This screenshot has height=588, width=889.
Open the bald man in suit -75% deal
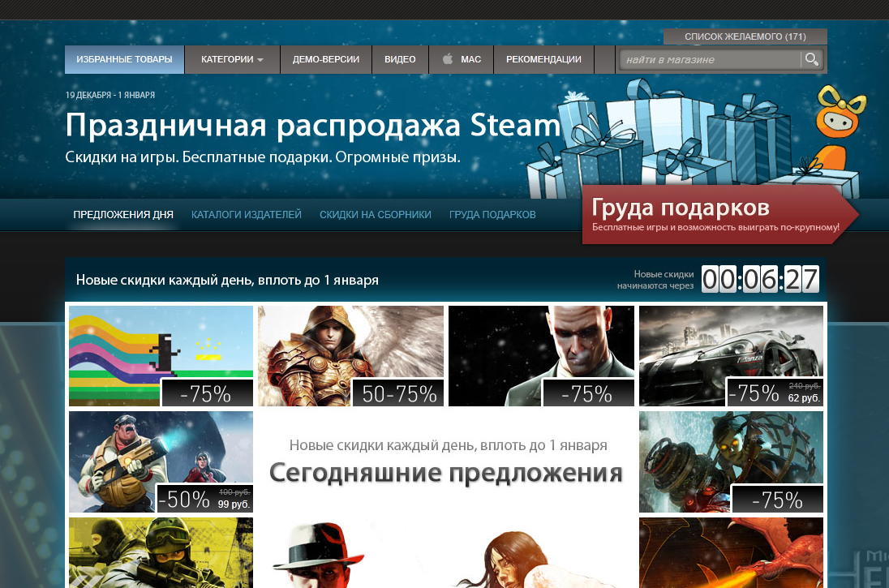tap(542, 356)
